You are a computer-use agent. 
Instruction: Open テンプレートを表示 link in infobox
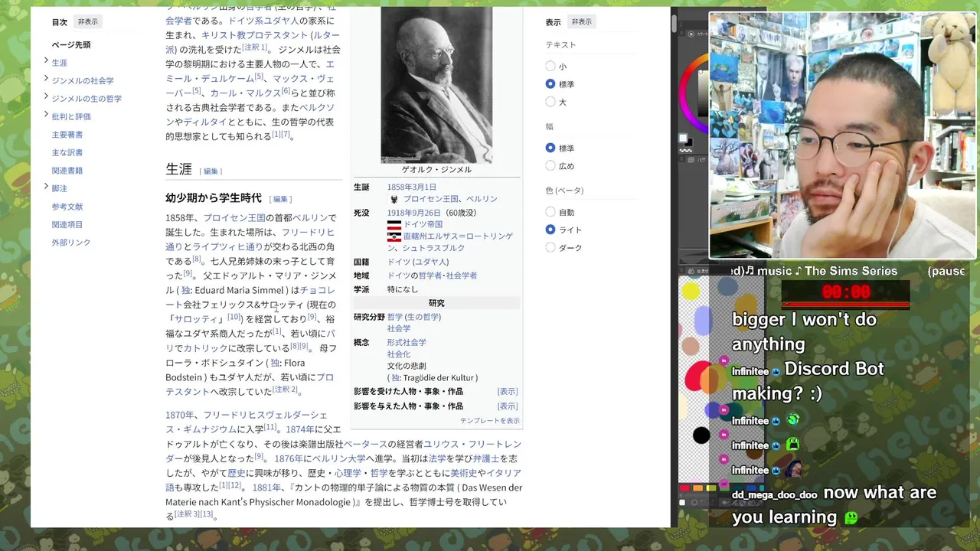[x=489, y=421]
